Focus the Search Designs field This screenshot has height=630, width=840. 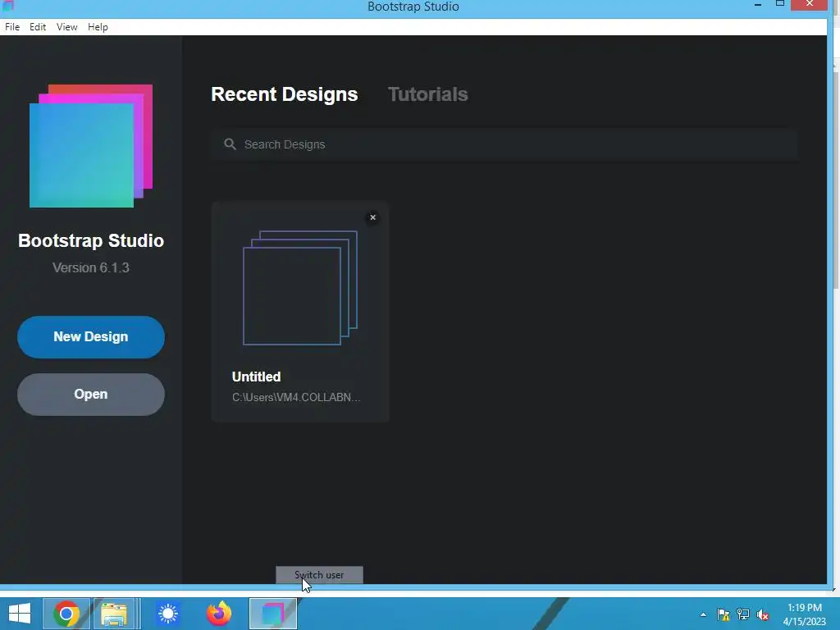point(504,144)
